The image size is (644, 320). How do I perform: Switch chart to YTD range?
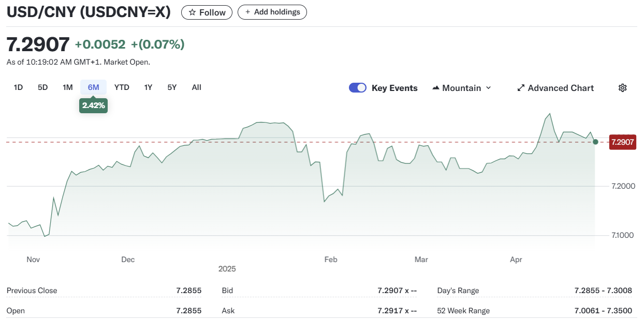click(122, 87)
